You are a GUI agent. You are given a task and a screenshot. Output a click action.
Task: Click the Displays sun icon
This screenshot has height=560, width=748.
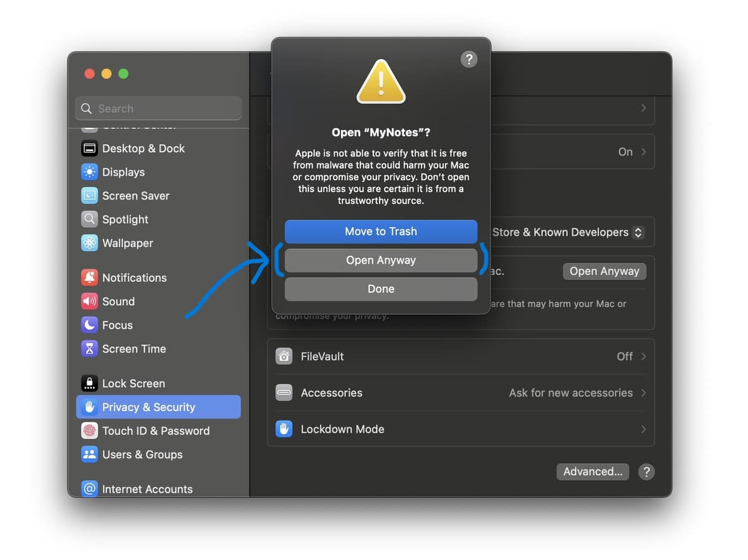click(90, 172)
